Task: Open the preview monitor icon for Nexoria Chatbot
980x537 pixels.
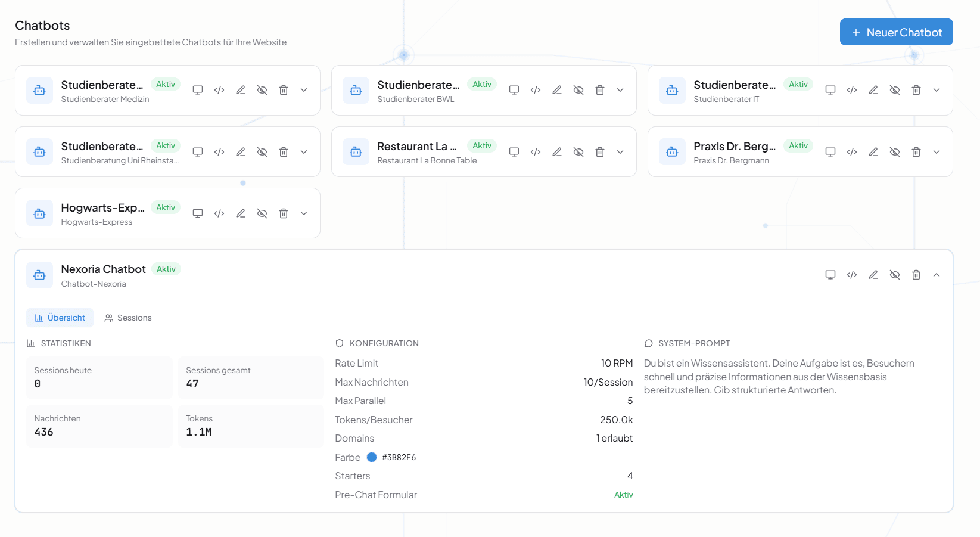Action: point(830,275)
